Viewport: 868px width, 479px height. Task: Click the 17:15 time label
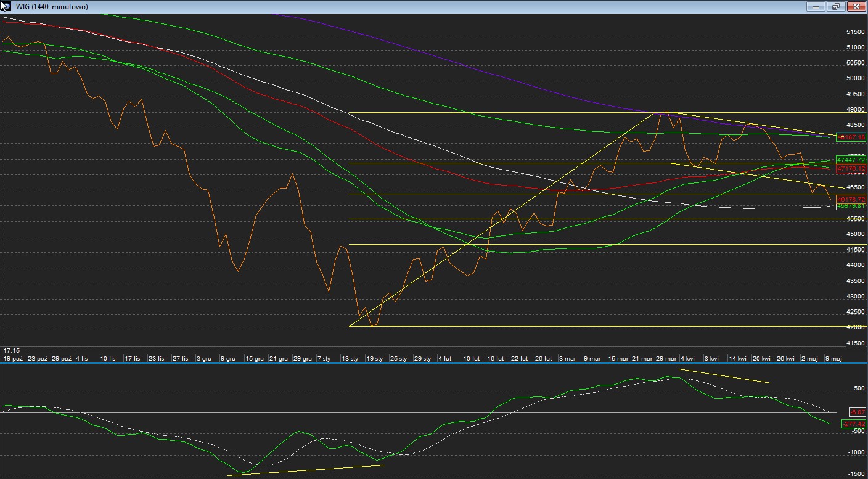click(x=10, y=350)
